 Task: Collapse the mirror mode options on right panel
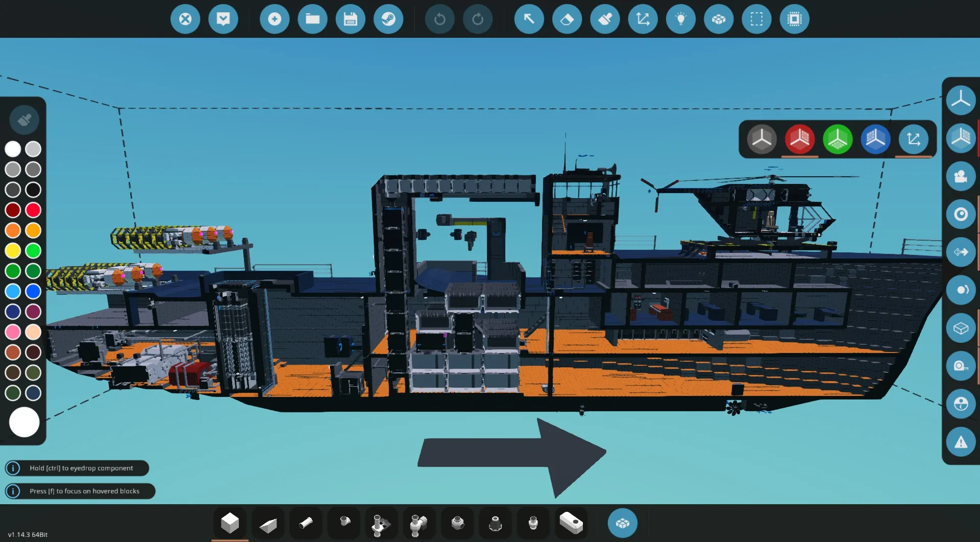(x=960, y=138)
